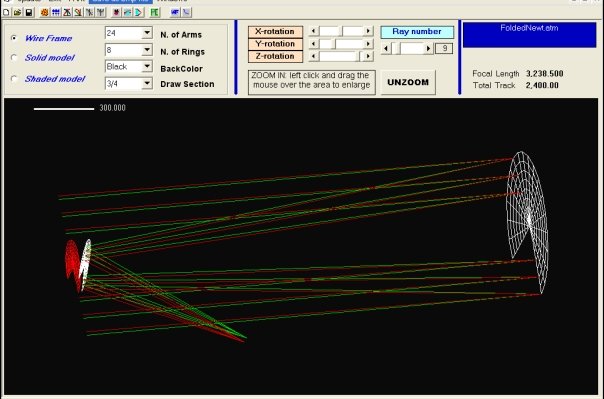604x399 pixels.
Task: Increase Ray number with right arrow
Action: pyautogui.click(x=428, y=49)
